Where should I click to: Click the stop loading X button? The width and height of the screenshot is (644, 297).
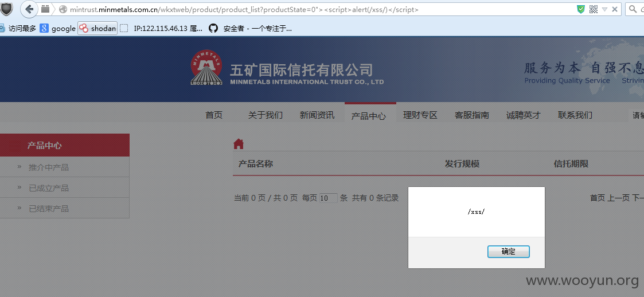615,9
